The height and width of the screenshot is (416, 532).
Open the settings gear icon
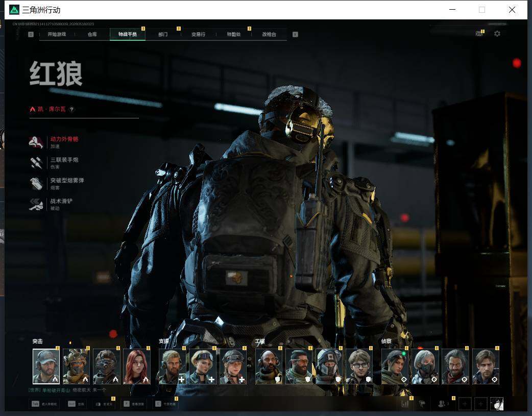coord(497,34)
